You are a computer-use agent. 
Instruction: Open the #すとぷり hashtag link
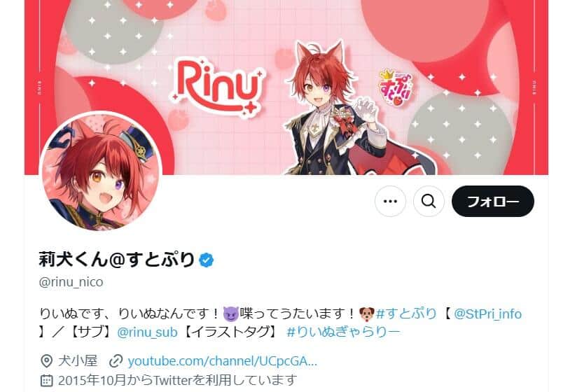[406, 314]
